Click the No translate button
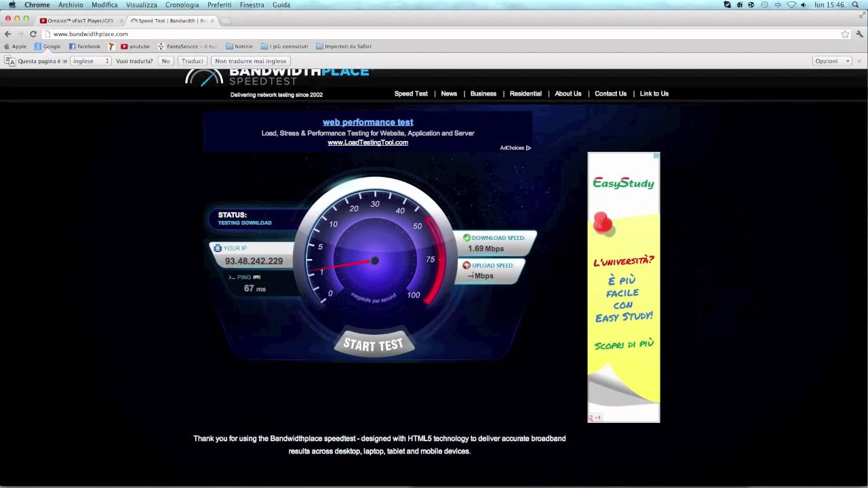The height and width of the screenshot is (488, 868). click(165, 61)
